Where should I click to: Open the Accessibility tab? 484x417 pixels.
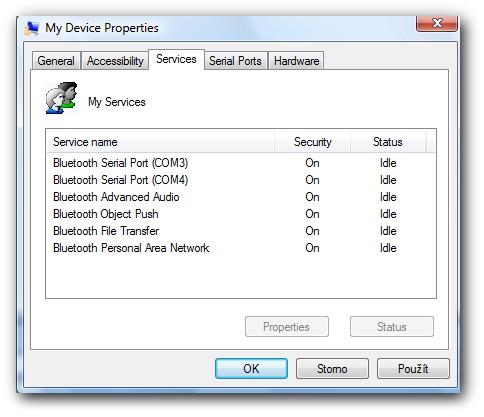(115, 61)
